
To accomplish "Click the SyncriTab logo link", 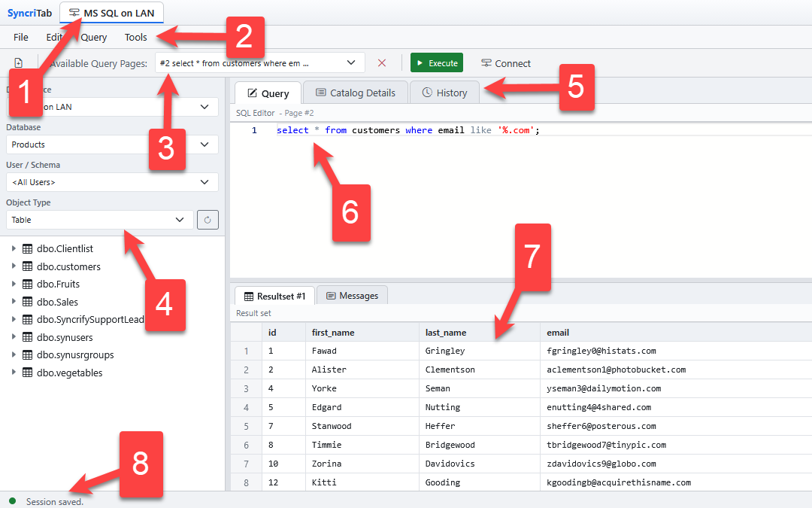I will [x=29, y=13].
